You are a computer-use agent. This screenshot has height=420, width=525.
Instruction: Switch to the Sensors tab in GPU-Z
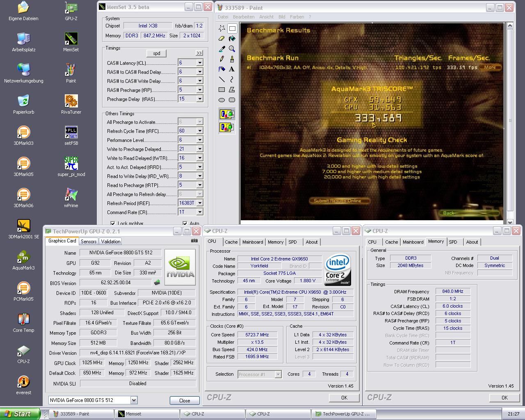coord(89,242)
